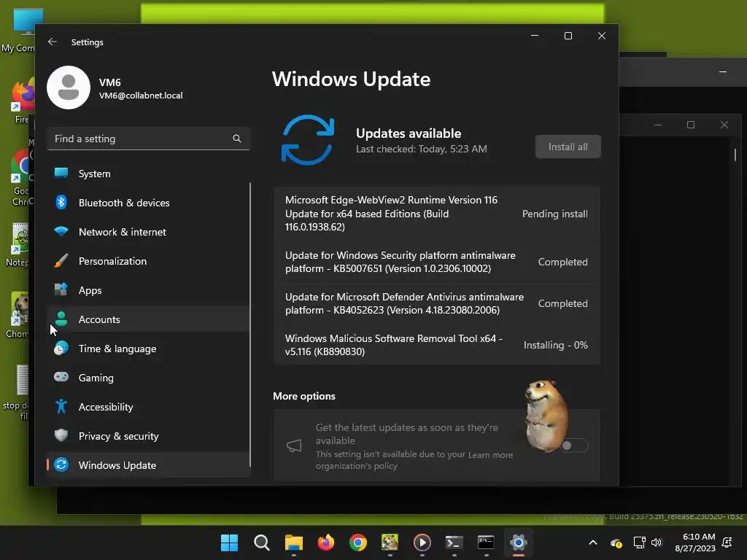Image resolution: width=747 pixels, height=560 pixels.
Task: Minimize the Settings window
Action: (535, 36)
